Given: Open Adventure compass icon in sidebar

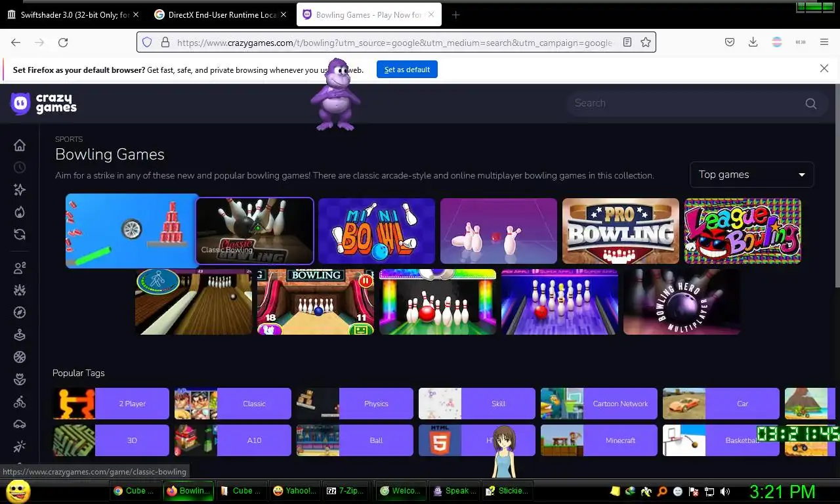Looking at the screenshot, I should (x=20, y=312).
